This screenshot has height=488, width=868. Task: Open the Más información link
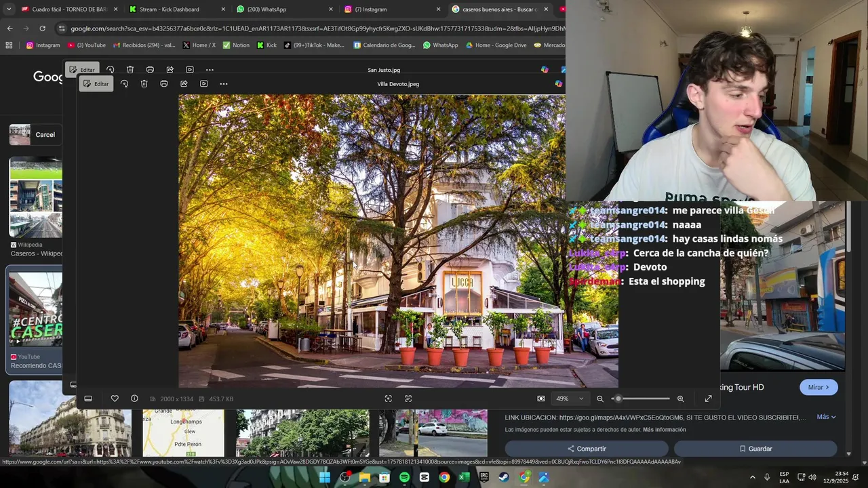pos(664,430)
